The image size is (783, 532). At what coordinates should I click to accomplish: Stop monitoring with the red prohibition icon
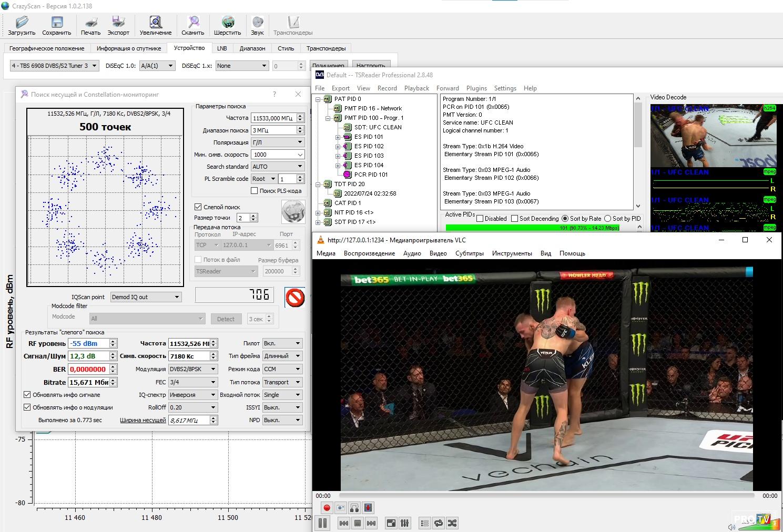tap(294, 297)
